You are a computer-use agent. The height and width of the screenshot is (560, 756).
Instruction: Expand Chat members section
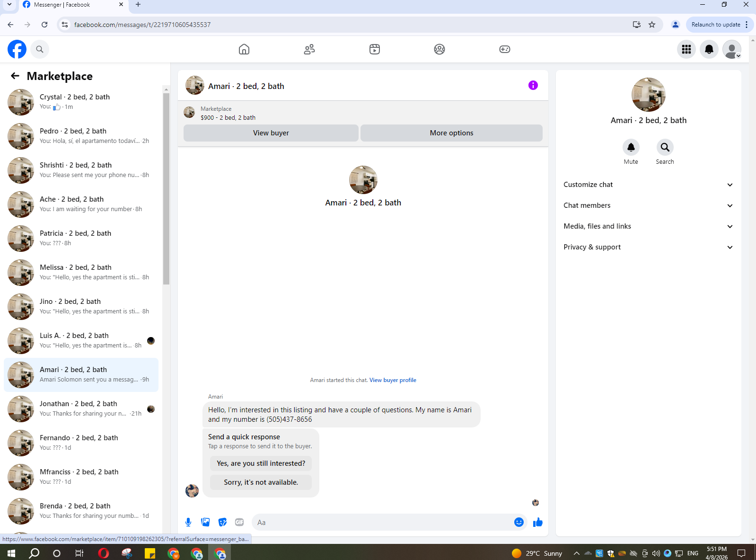pyautogui.click(x=649, y=205)
